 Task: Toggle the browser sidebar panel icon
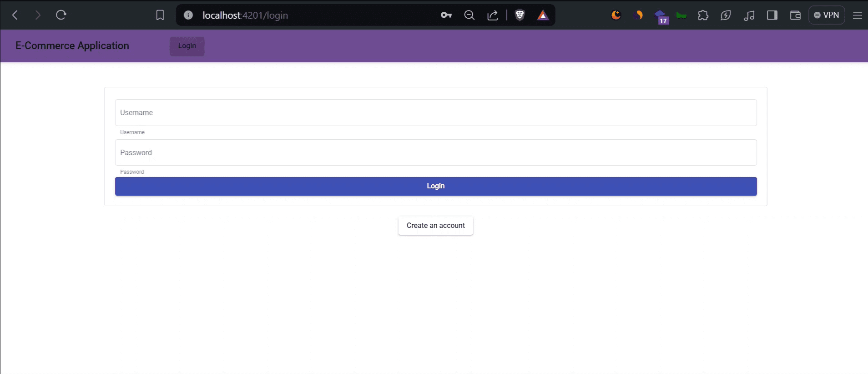[772, 15]
